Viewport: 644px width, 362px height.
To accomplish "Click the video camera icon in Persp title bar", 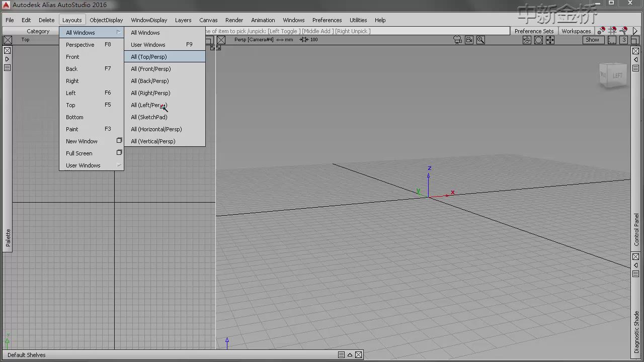I will tap(469, 40).
